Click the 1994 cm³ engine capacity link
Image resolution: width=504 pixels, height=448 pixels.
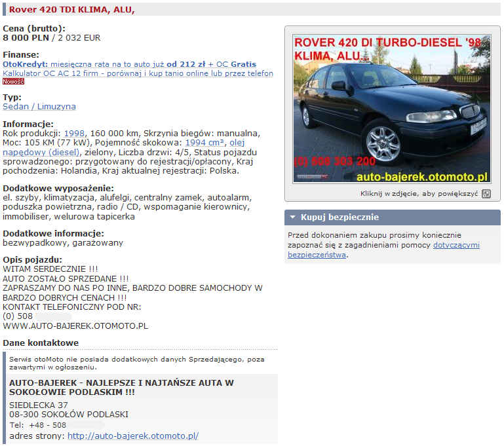tap(204, 142)
